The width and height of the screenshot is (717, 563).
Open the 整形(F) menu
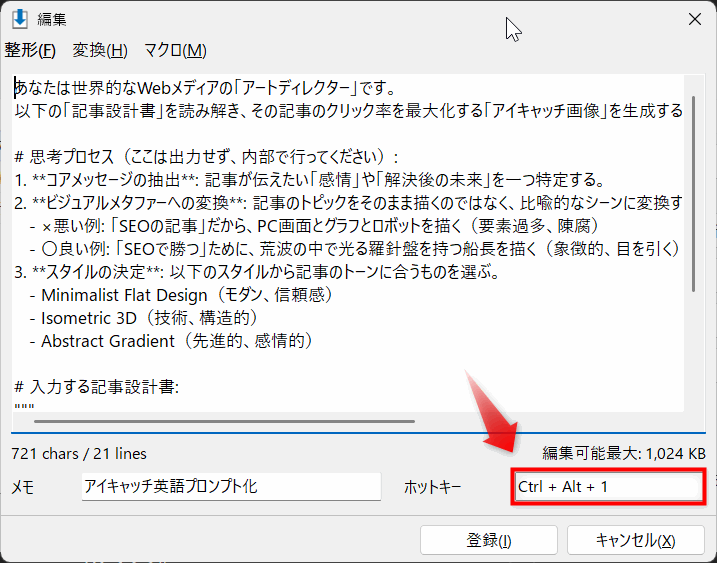[x=30, y=51]
